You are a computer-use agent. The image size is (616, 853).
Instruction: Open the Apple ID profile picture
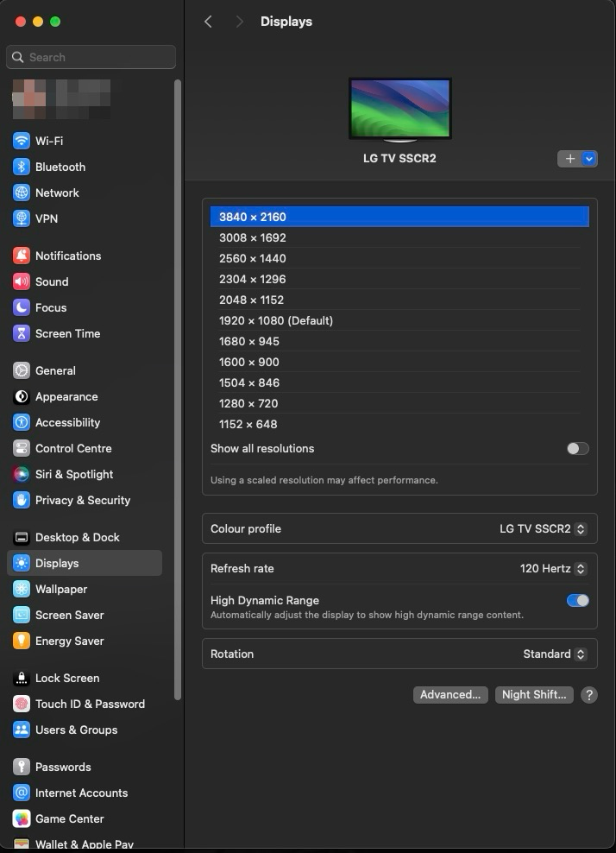(28, 99)
